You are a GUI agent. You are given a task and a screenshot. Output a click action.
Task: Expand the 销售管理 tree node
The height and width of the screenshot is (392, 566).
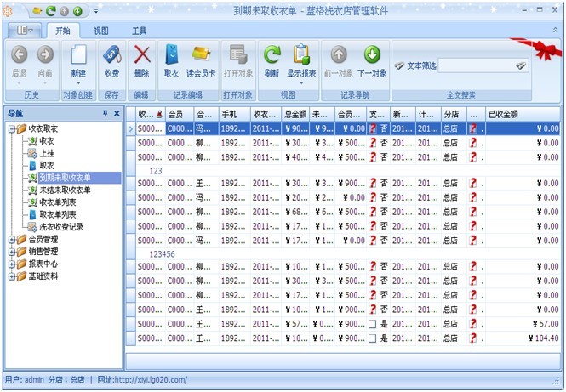[12, 252]
